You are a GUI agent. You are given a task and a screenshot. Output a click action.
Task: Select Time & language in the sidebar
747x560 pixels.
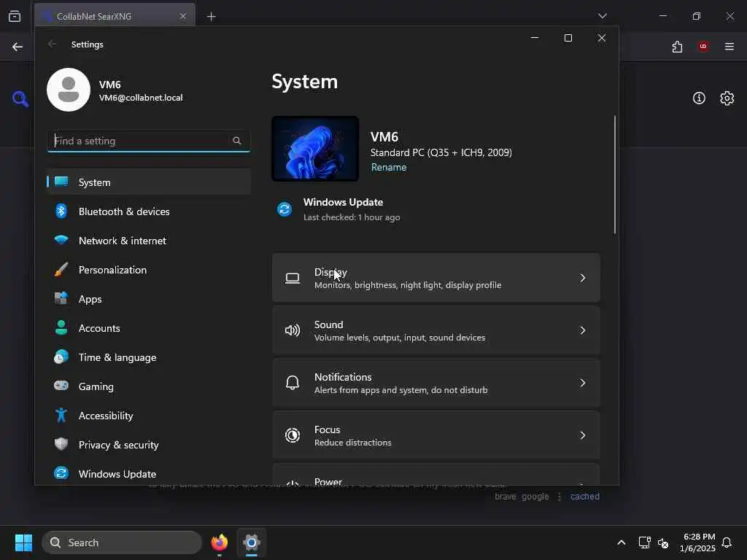[149, 357]
